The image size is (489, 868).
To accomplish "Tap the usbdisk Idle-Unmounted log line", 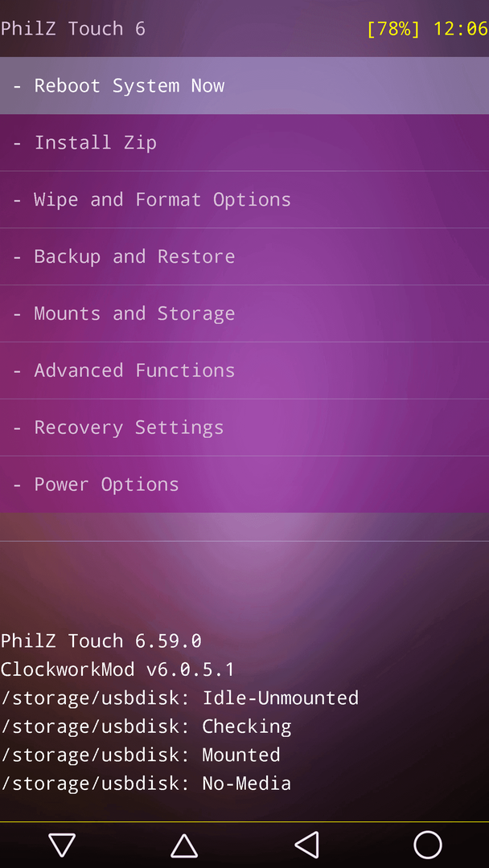I will pyautogui.click(x=179, y=698).
